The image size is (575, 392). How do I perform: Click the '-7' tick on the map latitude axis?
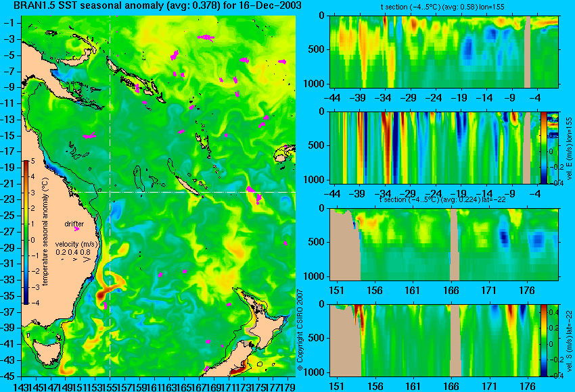pyautogui.click(x=9, y=71)
